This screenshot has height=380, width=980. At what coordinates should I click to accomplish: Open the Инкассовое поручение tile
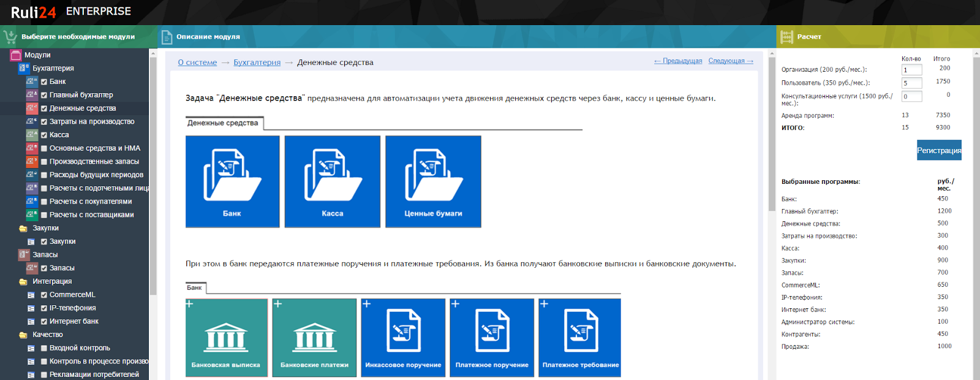pyautogui.click(x=403, y=338)
